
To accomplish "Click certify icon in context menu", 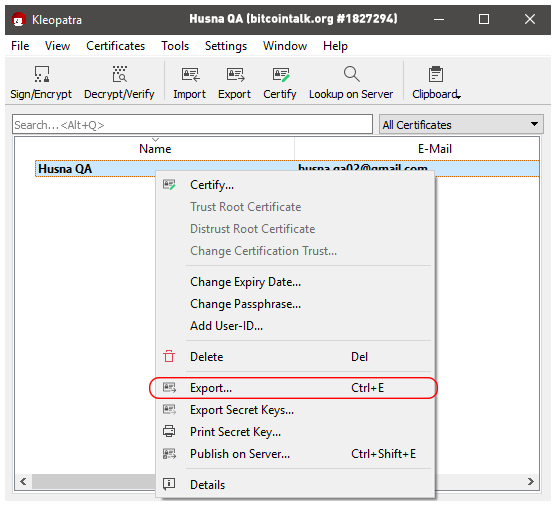I will pos(169,185).
